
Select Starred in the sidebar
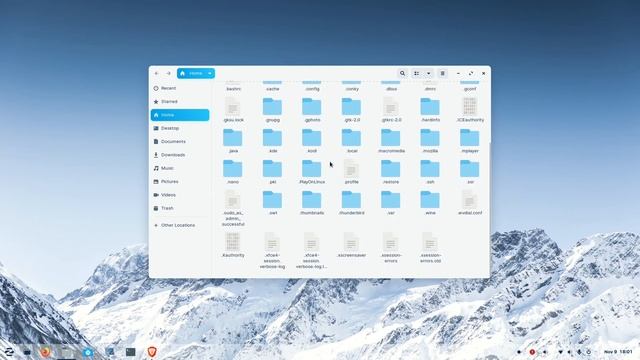180,102
